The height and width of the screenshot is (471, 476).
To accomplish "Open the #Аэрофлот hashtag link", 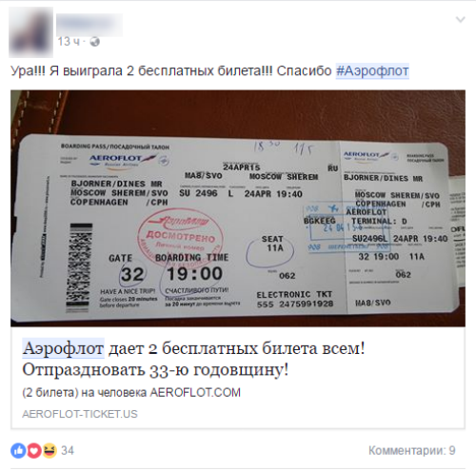I will (372, 70).
